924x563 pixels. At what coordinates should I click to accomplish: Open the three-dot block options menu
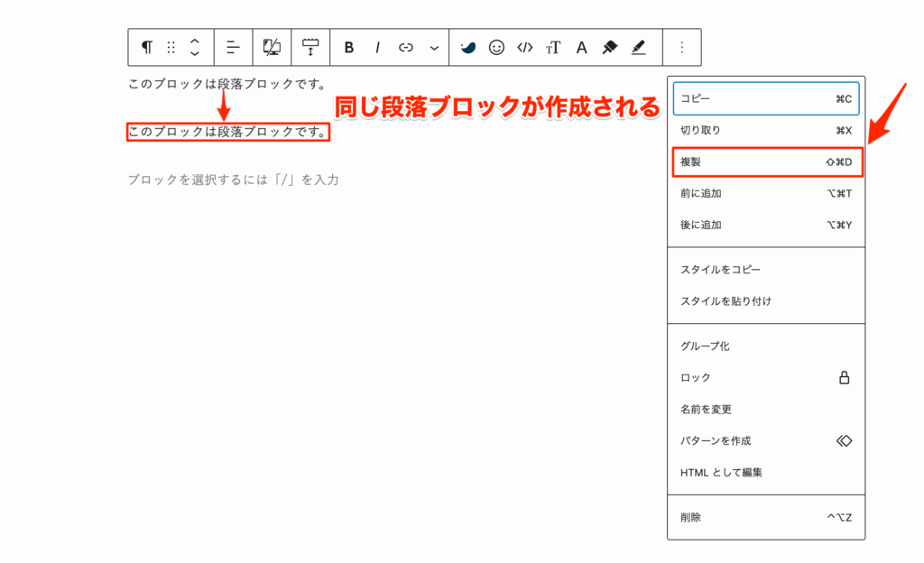coord(682,47)
